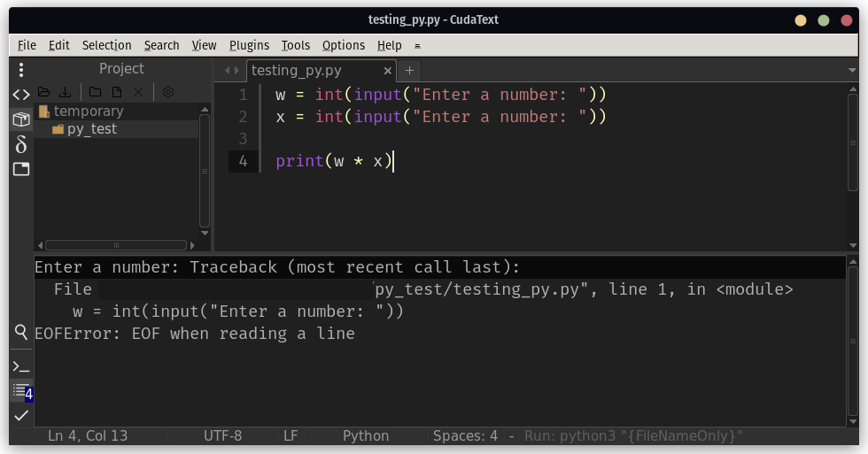Click the project panel horizontal scrollbar
This screenshot has width=868, height=454.
(x=113, y=245)
